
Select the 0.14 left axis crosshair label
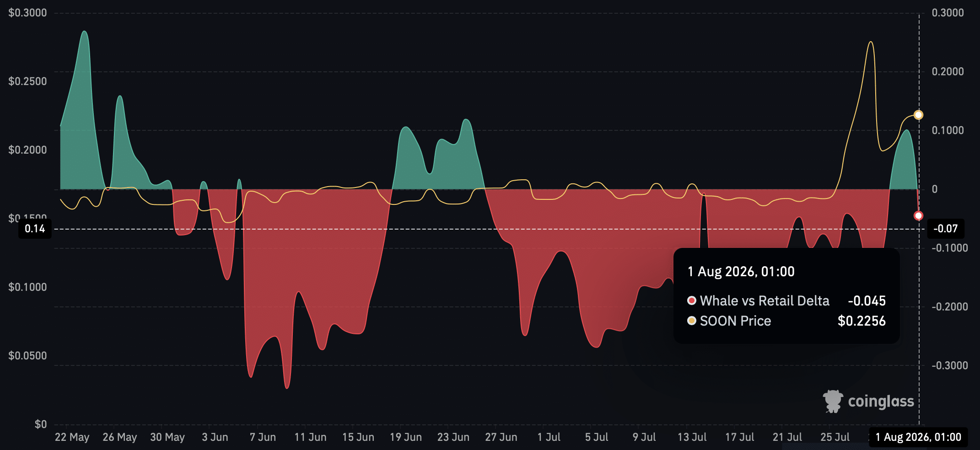click(x=35, y=229)
